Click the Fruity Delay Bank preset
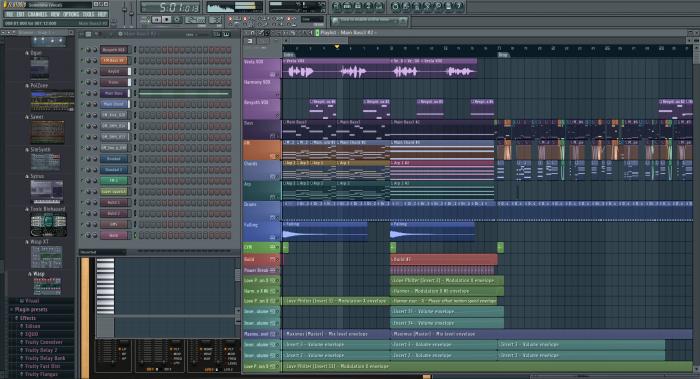 click(x=45, y=358)
